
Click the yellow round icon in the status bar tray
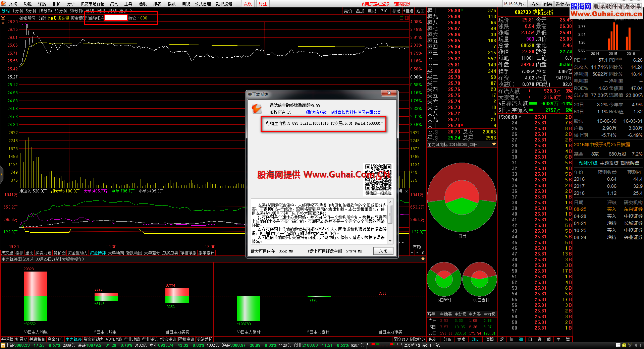(624, 345)
